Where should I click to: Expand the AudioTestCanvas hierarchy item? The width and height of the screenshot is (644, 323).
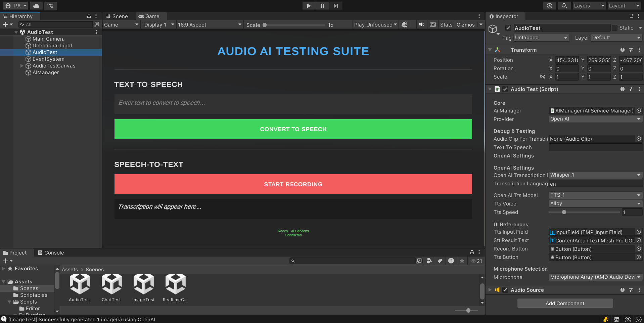[22, 66]
